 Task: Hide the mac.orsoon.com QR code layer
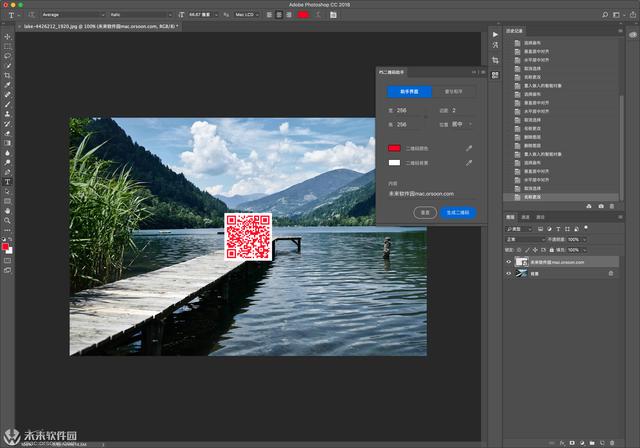point(508,262)
